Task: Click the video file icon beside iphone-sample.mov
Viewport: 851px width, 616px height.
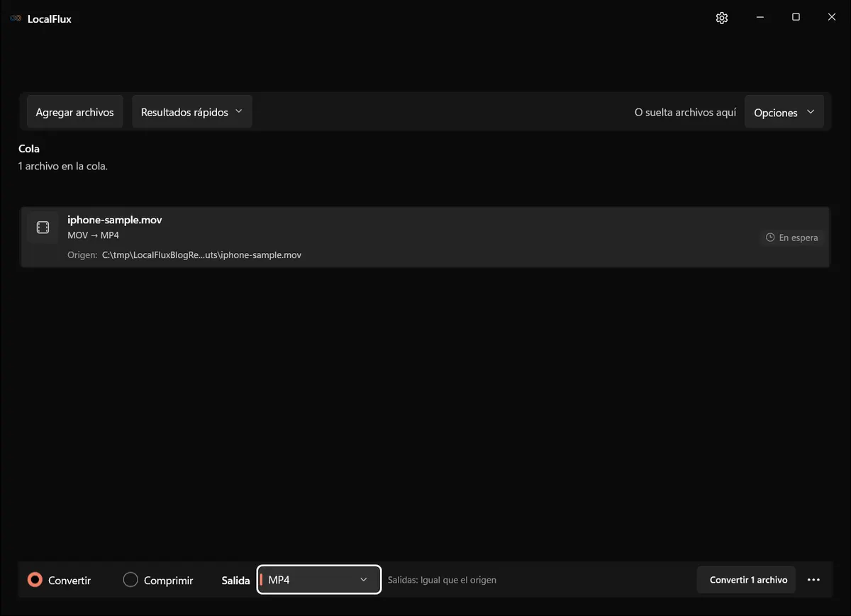Action: [43, 228]
